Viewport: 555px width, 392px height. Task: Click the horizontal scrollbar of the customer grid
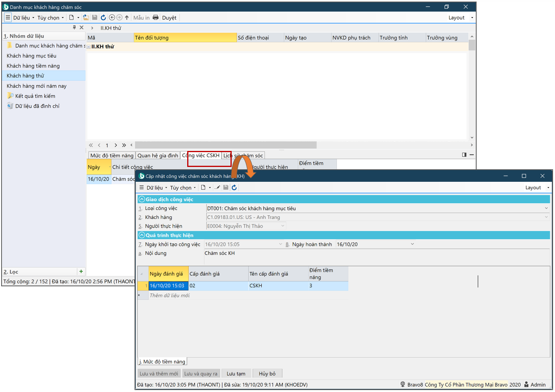(225, 145)
